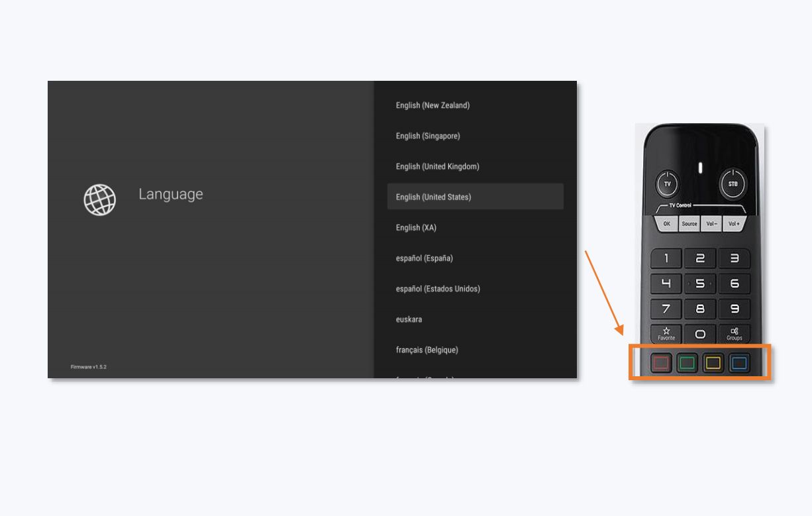Tap the Vol − button on remote
The image size is (812, 516).
coord(711,224)
